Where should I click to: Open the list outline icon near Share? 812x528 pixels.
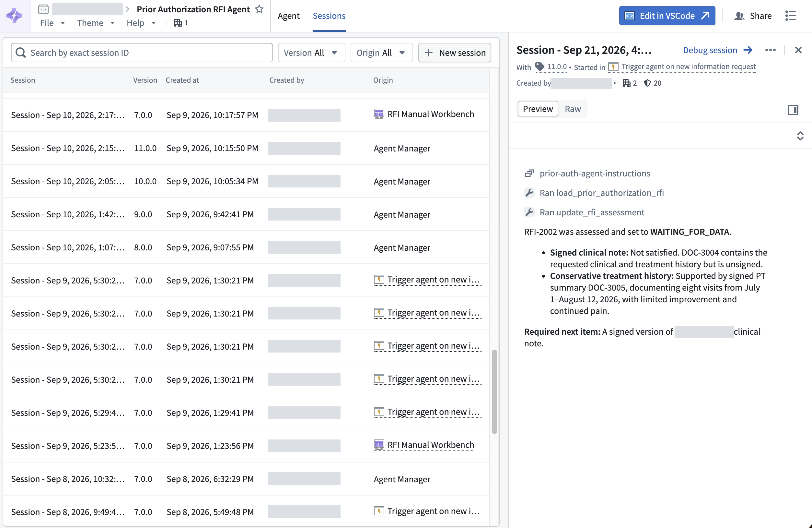[791, 16]
